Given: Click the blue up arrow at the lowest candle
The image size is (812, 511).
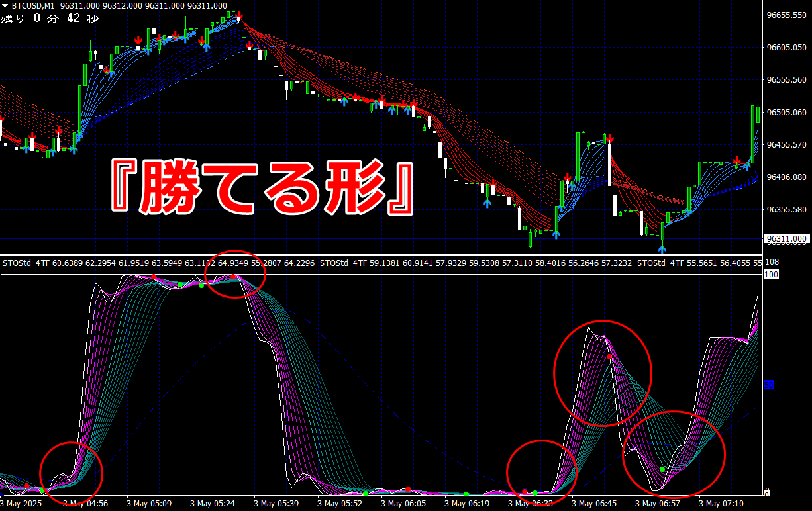Looking at the screenshot, I should pos(662,249).
